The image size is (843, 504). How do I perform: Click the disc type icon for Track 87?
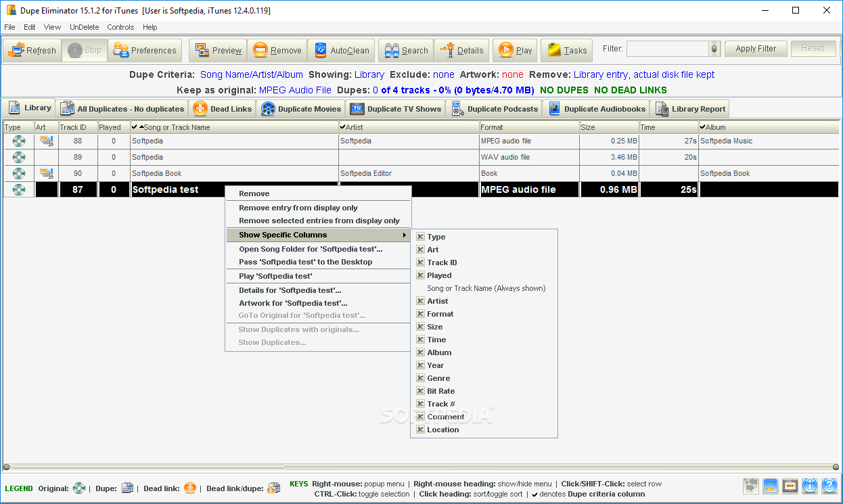pyautogui.click(x=19, y=189)
